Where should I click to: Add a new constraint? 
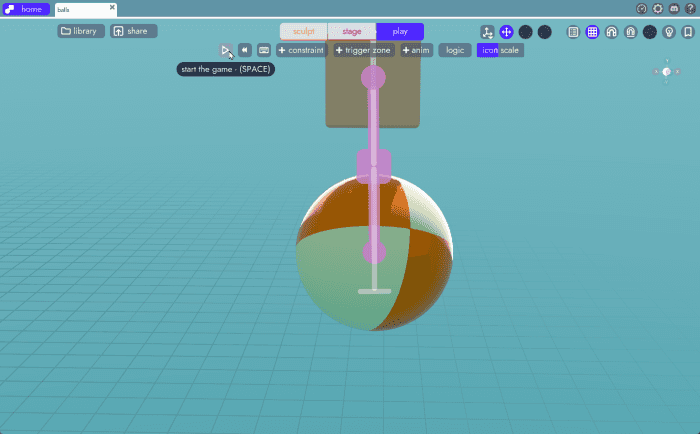coord(301,50)
